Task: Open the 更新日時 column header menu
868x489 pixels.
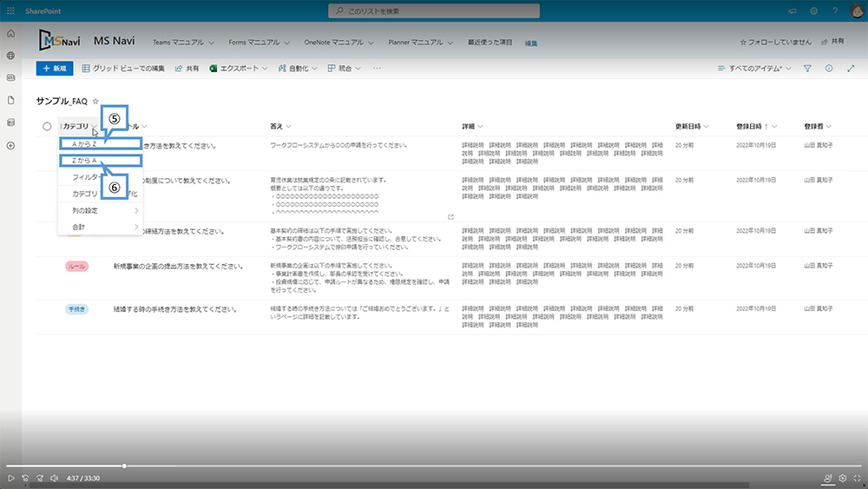Action: pyautogui.click(x=692, y=126)
